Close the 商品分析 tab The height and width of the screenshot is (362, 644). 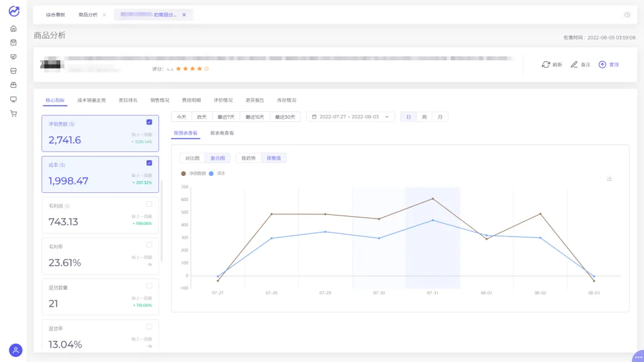104,15
